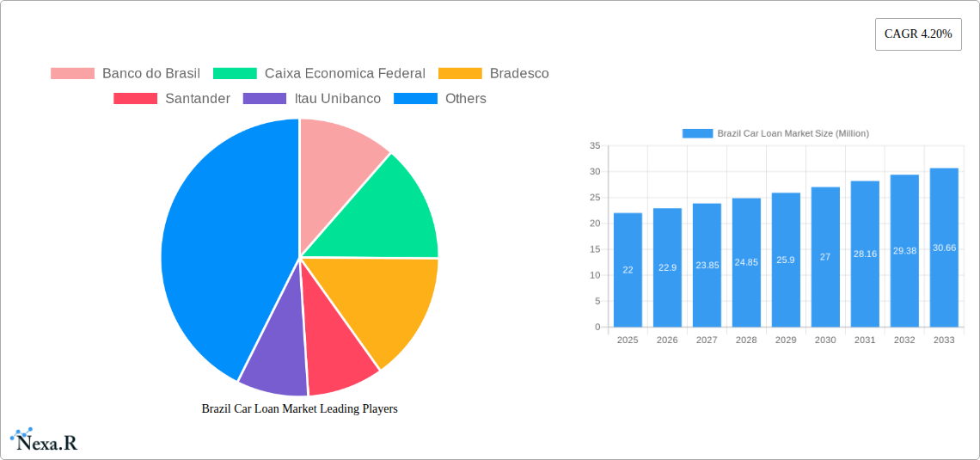Click the CAGR 4.20% button

[918, 34]
